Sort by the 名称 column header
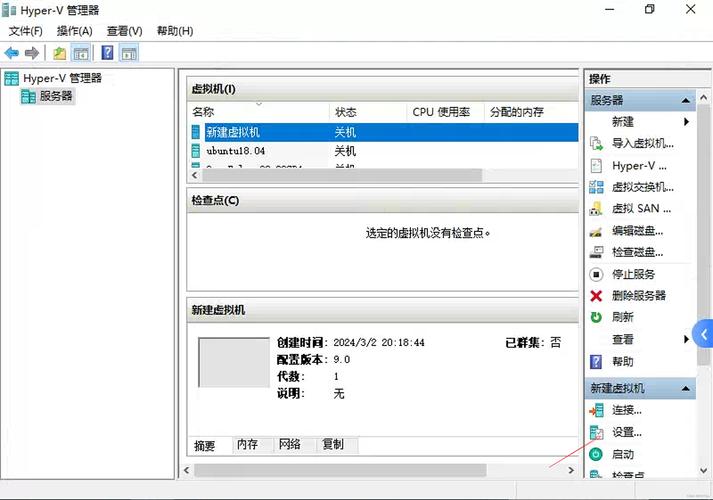 pos(258,112)
